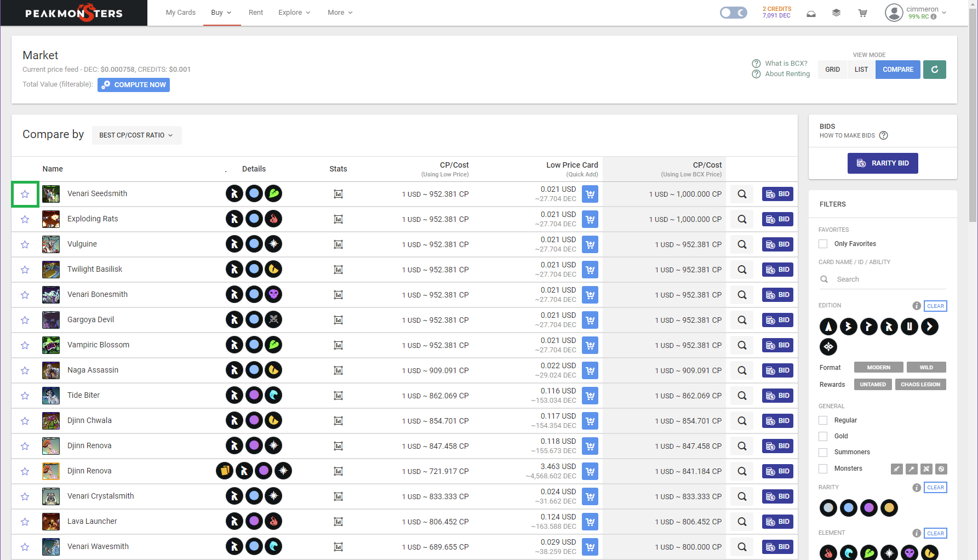Click the Rarity Bid button
Image resolution: width=978 pixels, height=560 pixels.
pyautogui.click(x=883, y=163)
